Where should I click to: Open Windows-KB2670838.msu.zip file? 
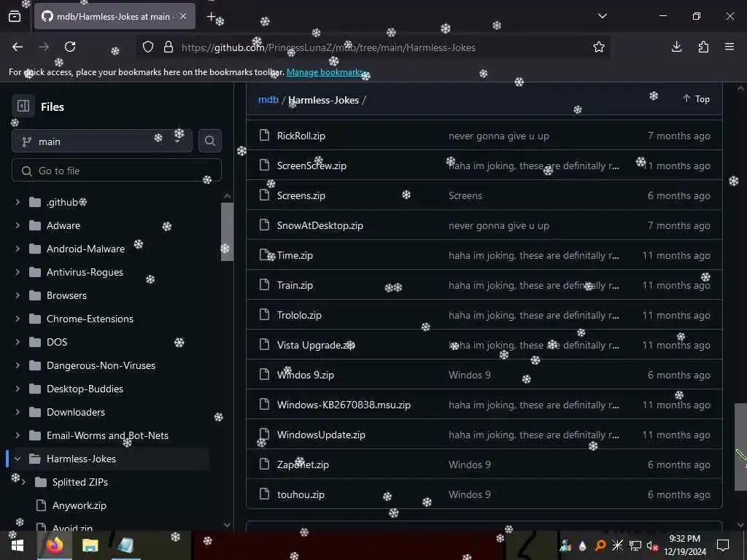[344, 405]
